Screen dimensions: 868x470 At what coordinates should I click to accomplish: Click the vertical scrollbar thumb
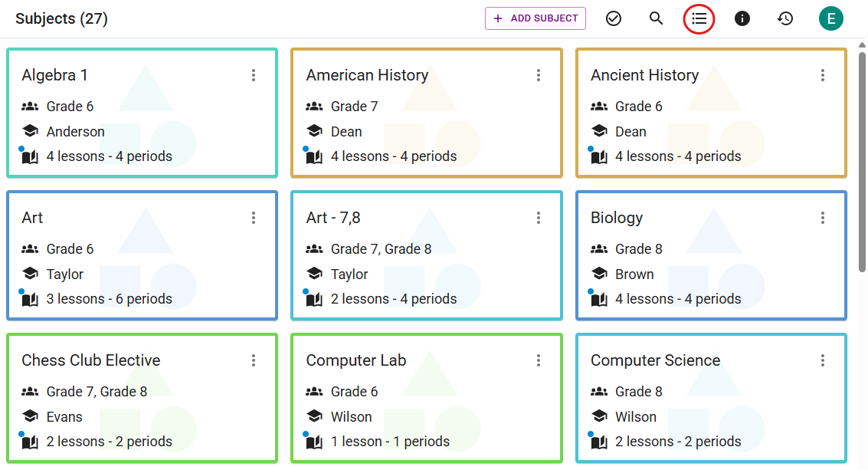(x=862, y=161)
